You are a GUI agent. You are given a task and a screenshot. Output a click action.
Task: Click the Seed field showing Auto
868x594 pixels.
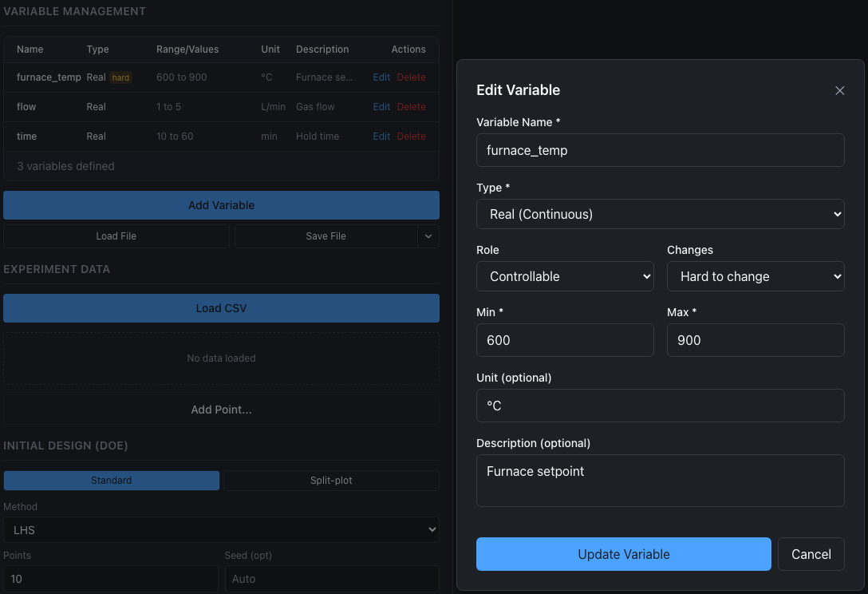pyautogui.click(x=332, y=579)
